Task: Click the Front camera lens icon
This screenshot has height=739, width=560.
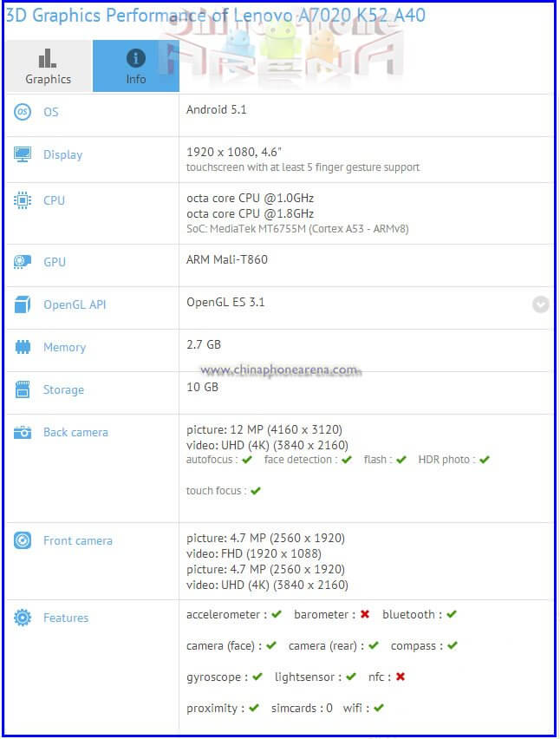Action: coord(23,540)
